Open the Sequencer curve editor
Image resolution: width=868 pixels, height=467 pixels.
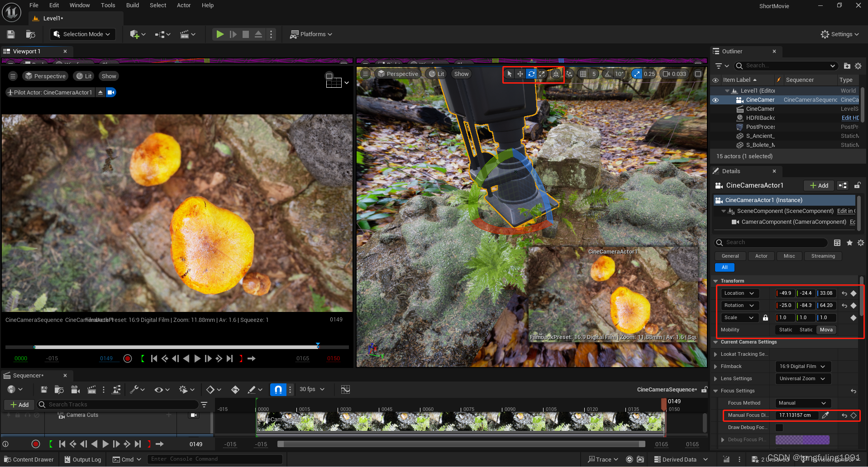(x=345, y=389)
